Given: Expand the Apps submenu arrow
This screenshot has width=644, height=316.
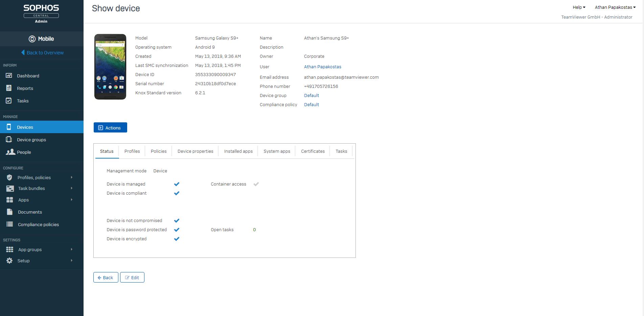Looking at the screenshot, I should coord(72,200).
